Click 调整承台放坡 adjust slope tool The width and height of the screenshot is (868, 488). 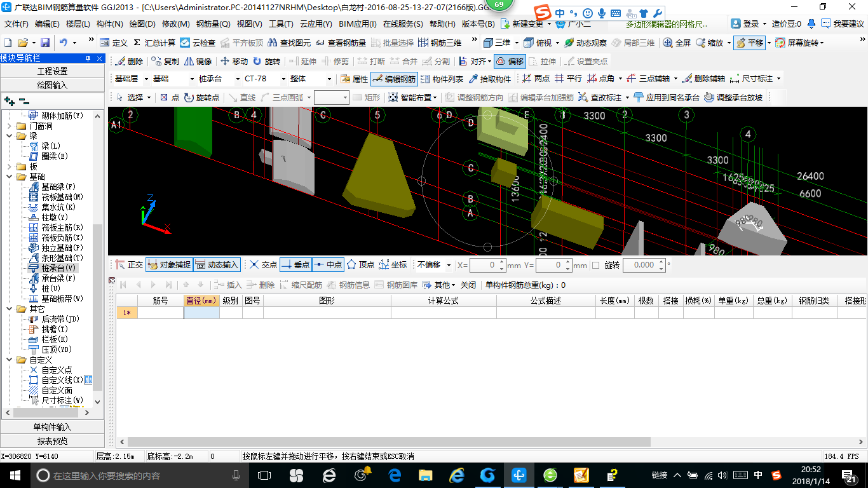[x=733, y=97]
